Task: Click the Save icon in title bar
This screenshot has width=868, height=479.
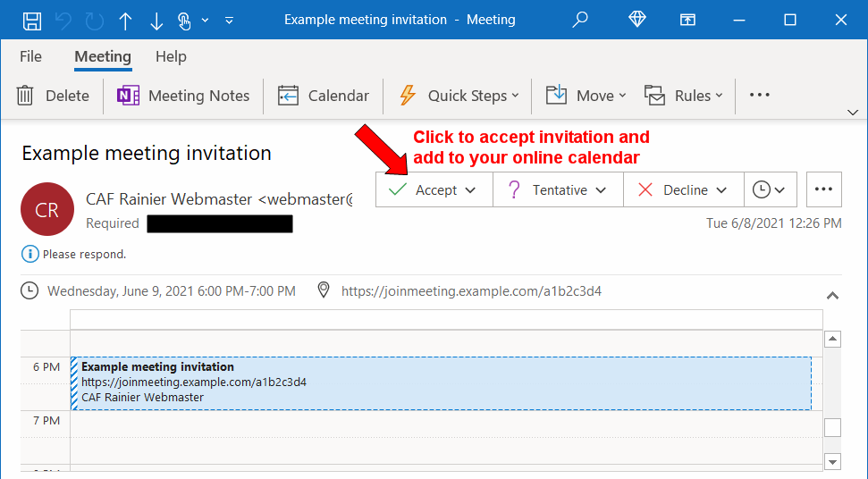Action: [31, 20]
